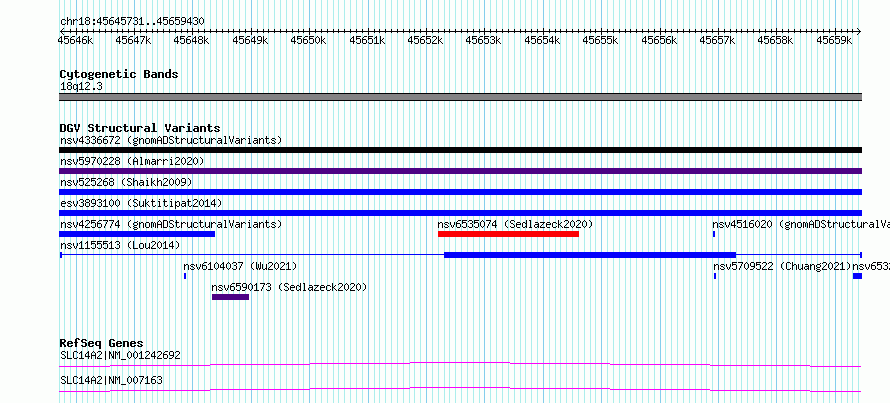Click the SLC14A2|NM_007163 gene label
Viewport: 890px width, 403px height.
[x=111, y=380]
